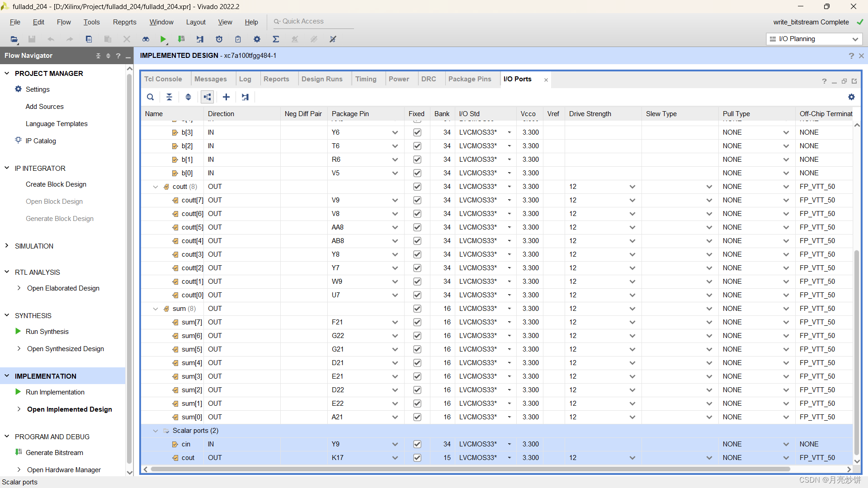Click the Sigma summary toolbar icon
The width and height of the screenshot is (868, 488).
click(276, 39)
